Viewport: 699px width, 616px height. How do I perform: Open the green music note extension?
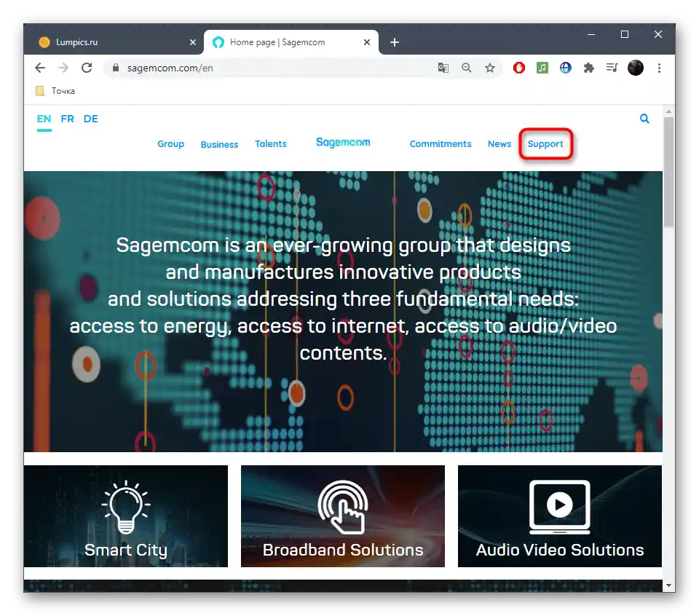[x=542, y=68]
